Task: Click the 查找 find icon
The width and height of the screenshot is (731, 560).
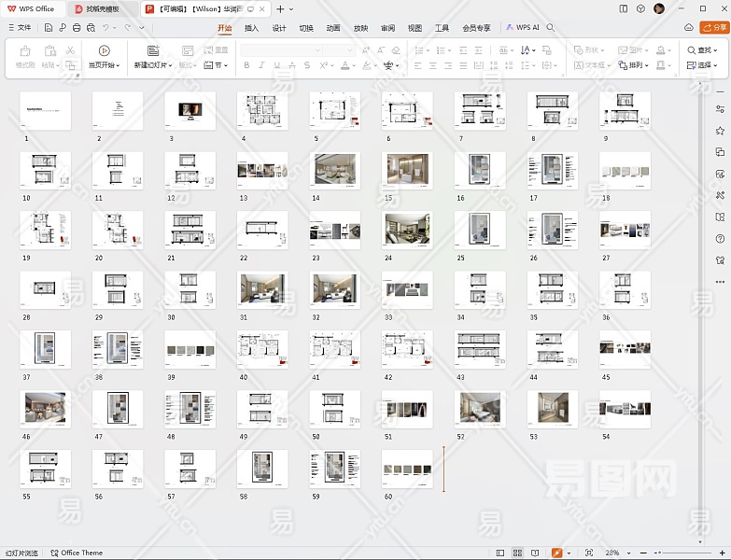Action: [x=692, y=50]
